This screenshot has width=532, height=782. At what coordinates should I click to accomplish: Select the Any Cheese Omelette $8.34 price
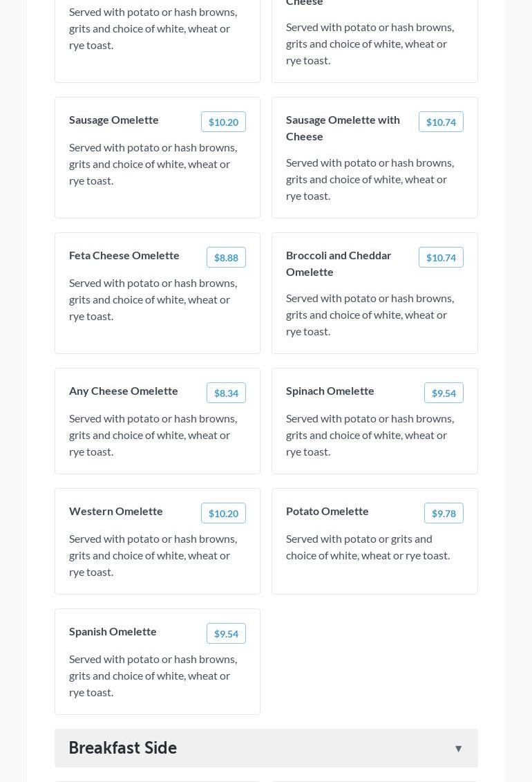(x=226, y=393)
